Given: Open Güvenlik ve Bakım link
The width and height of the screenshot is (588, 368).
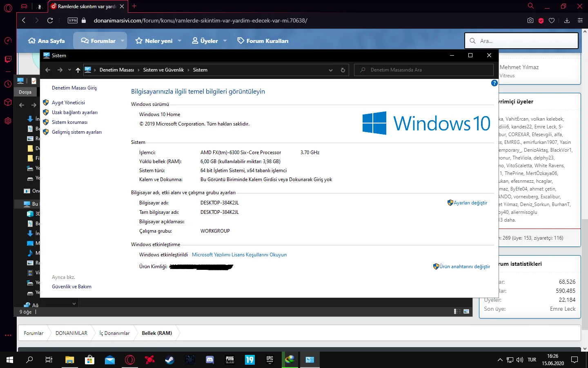Looking at the screenshot, I should tap(71, 287).
